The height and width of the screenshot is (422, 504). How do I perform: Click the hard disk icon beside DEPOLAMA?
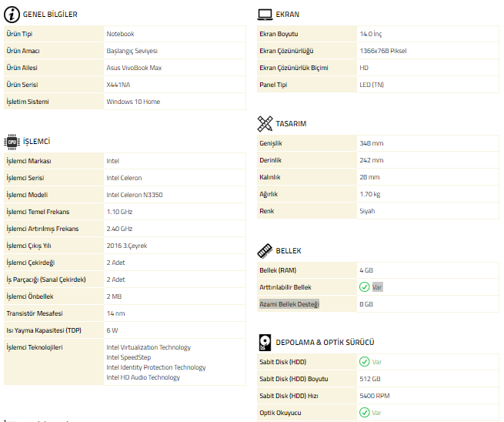pyautogui.click(x=265, y=343)
